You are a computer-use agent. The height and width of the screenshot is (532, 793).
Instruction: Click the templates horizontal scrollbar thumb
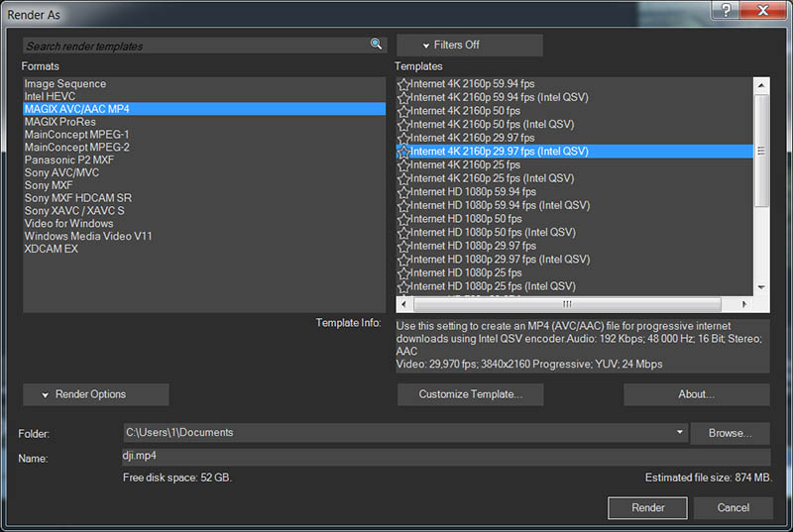tap(567, 304)
